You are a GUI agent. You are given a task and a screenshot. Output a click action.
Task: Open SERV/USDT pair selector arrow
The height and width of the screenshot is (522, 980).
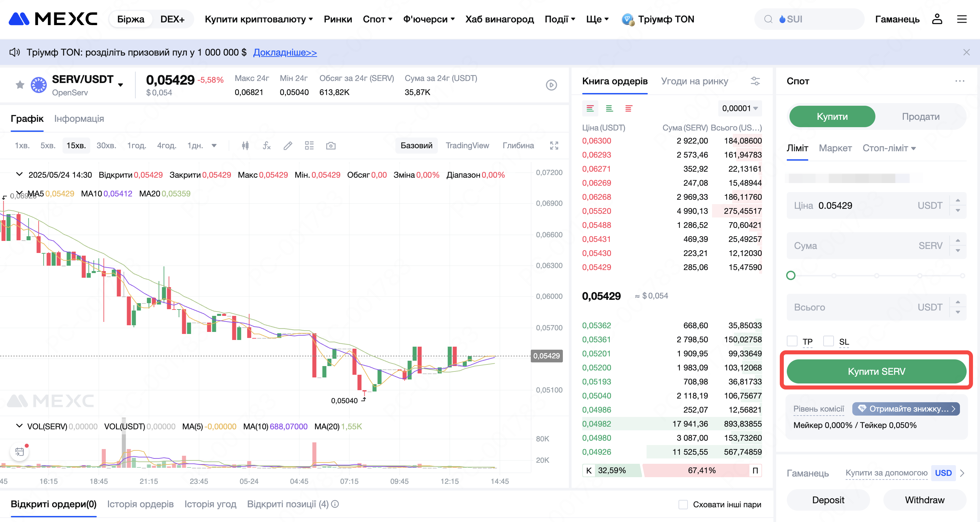121,85
